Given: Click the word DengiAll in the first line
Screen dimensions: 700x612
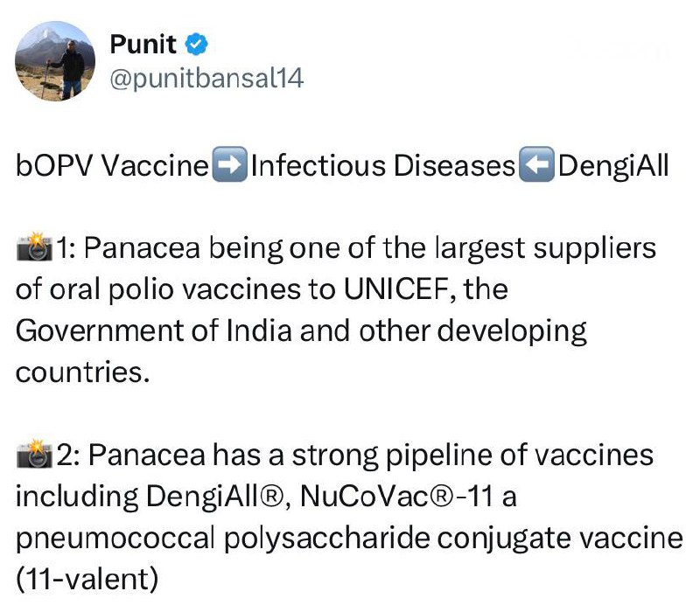Looking at the screenshot, I should 612,165.
